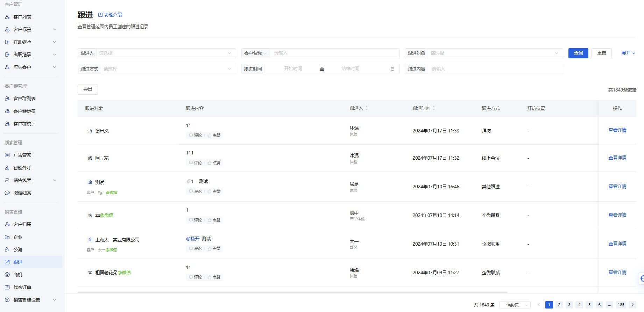Image resolution: width=644 pixels, height=312 pixels.
Task: Click the 代客订单 sidebar icon
Action: (x=7, y=287)
